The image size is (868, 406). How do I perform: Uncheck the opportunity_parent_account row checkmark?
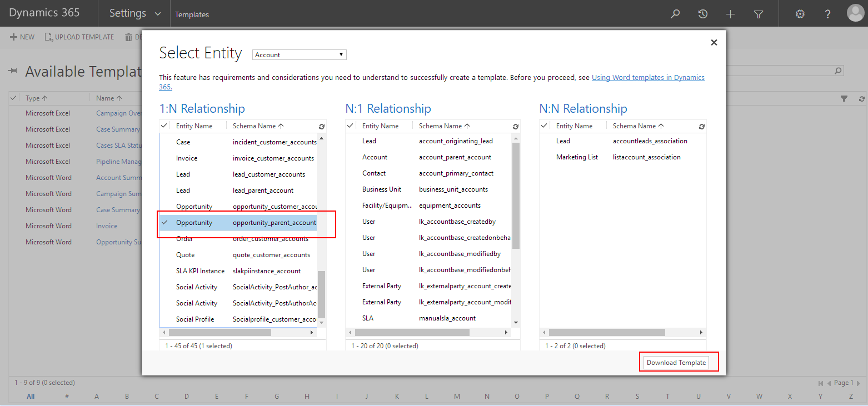164,223
